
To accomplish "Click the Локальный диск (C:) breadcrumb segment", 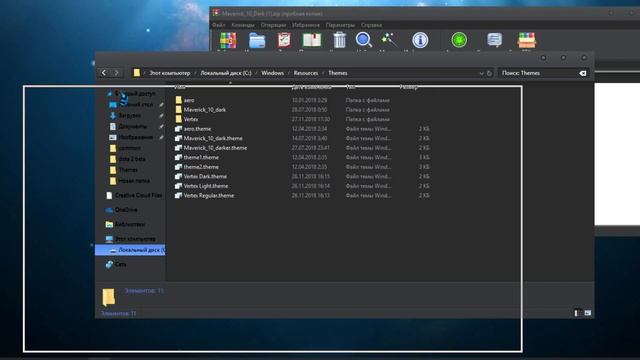I will [x=226, y=73].
